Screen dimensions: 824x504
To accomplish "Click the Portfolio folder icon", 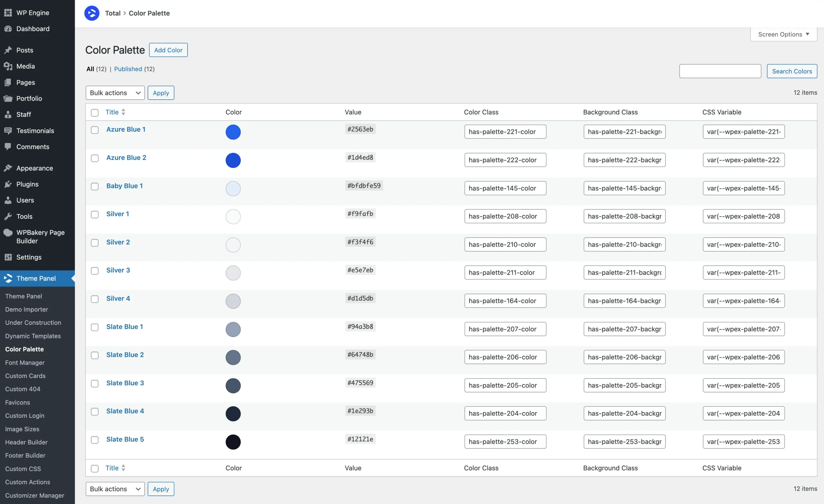I will tap(8, 98).
